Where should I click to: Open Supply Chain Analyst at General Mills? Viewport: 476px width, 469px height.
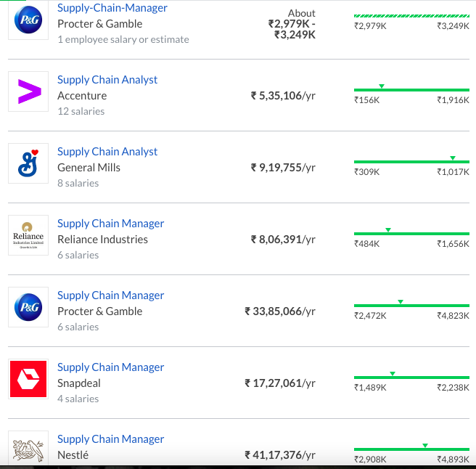(x=107, y=152)
